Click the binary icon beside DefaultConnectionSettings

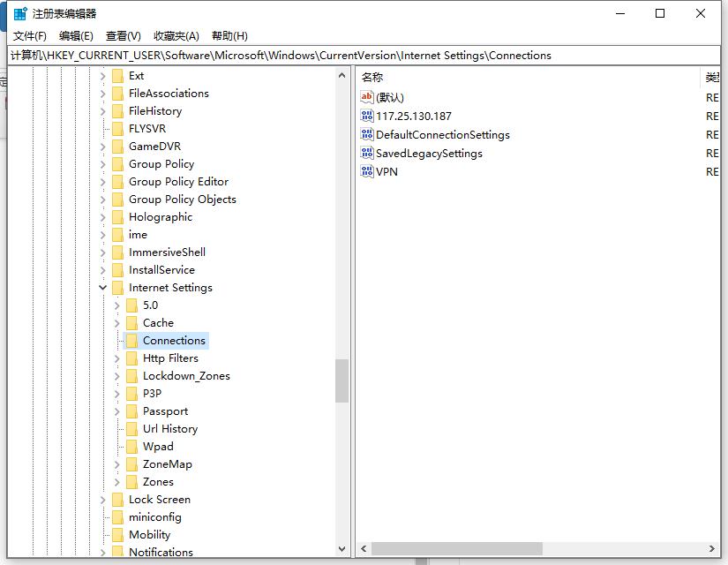pyautogui.click(x=368, y=134)
